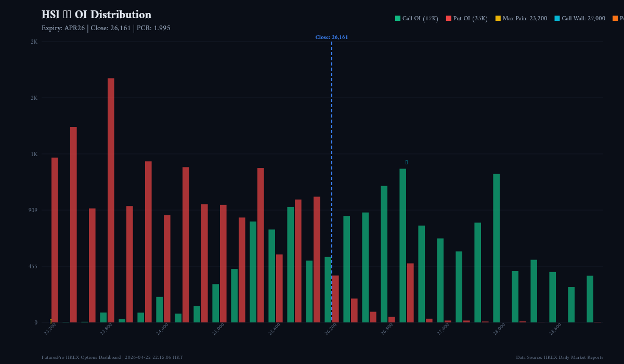
Task: Toggle Call OI series visibility via its legend entry
Action: click(x=416, y=18)
